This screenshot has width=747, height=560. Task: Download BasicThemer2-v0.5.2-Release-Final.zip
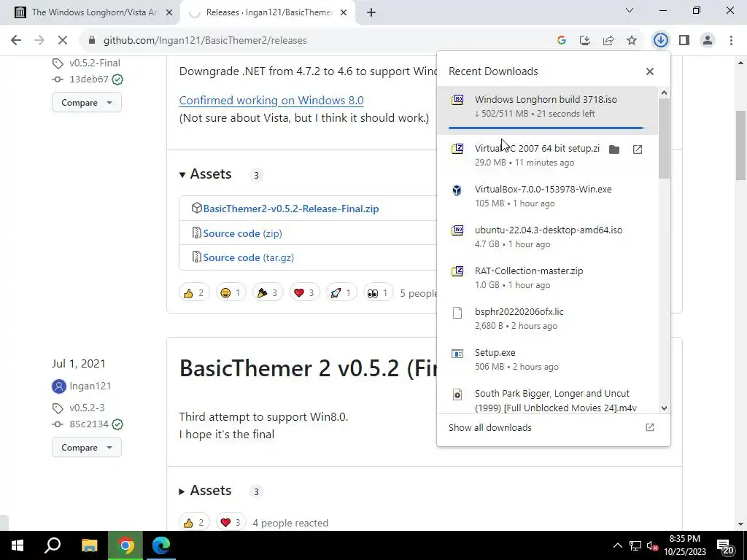click(x=290, y=209)
